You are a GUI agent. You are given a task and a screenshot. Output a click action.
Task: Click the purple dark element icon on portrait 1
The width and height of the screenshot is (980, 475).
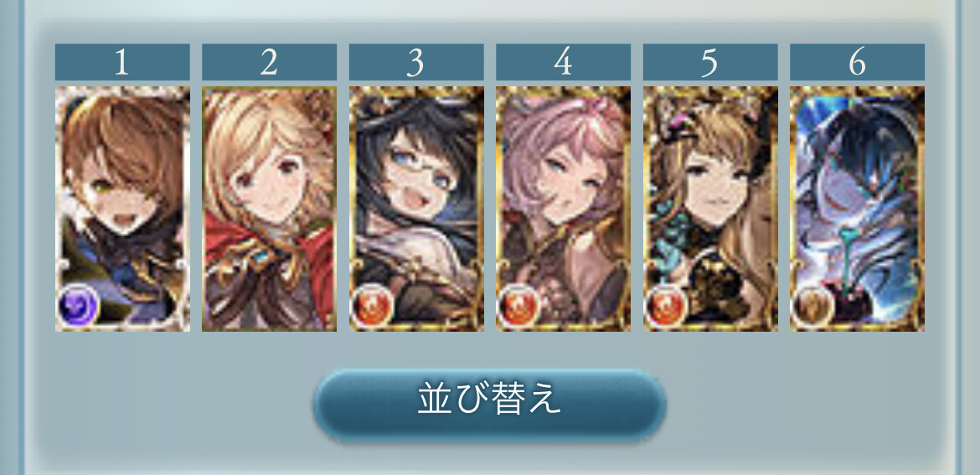click(78, 307)
